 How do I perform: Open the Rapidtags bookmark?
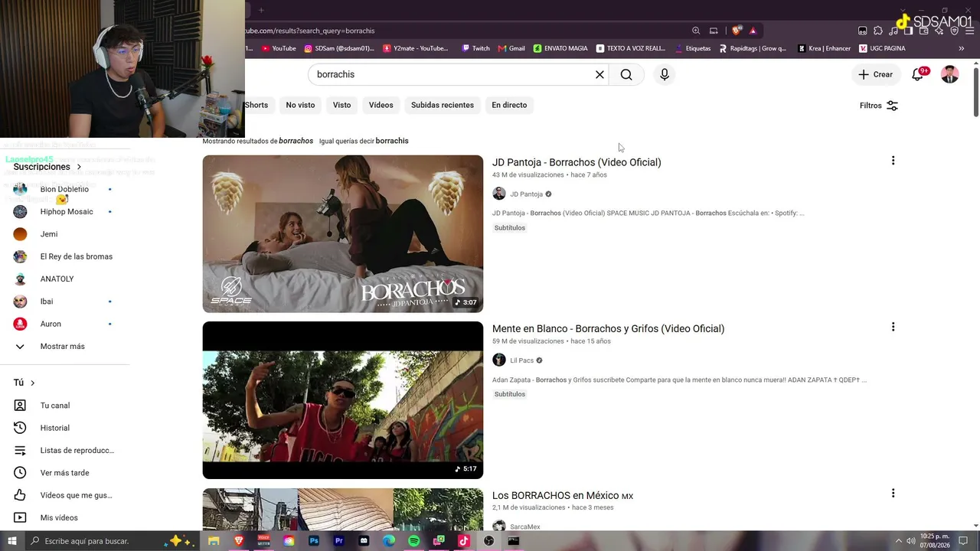coord(752,48)
